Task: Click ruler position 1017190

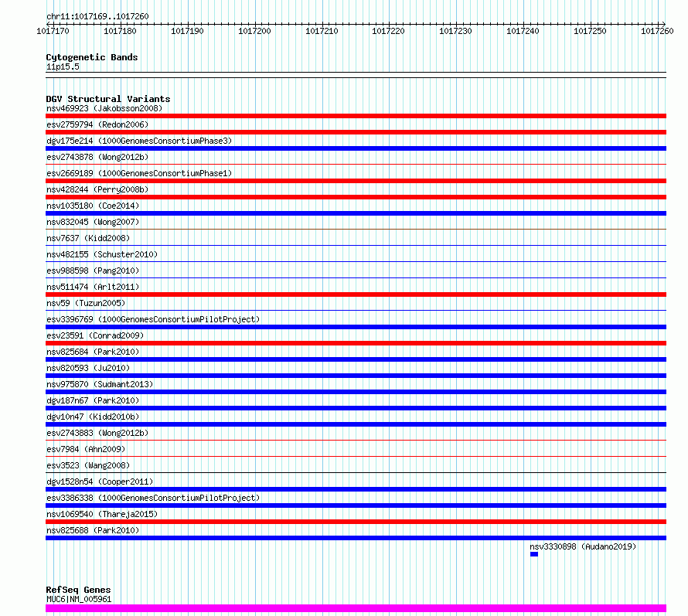Action: click(x=187, y=31)
